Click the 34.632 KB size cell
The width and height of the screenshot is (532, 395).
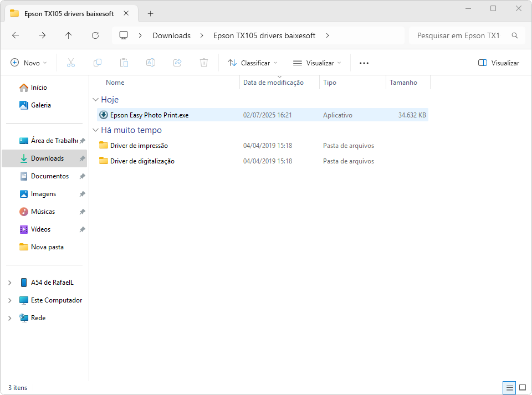click(x=412, y=115)
